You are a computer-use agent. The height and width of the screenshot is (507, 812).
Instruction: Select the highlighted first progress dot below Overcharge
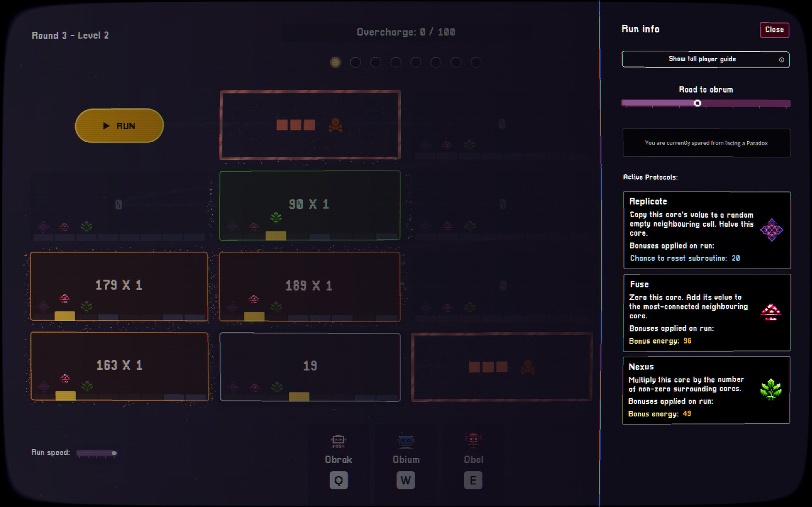[x=335, y=62]
